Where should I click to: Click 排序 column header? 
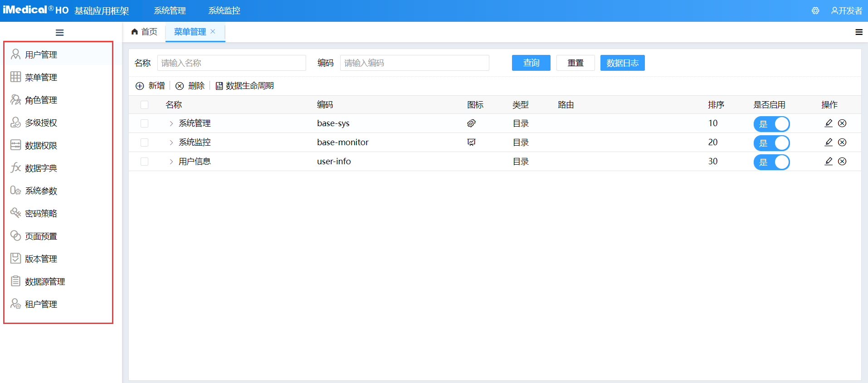point(716,105)
